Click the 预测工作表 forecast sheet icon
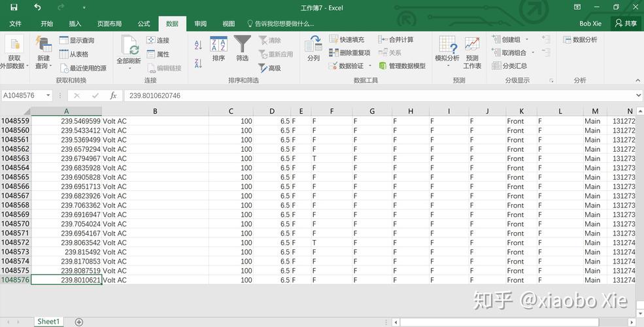 [472, 44]
